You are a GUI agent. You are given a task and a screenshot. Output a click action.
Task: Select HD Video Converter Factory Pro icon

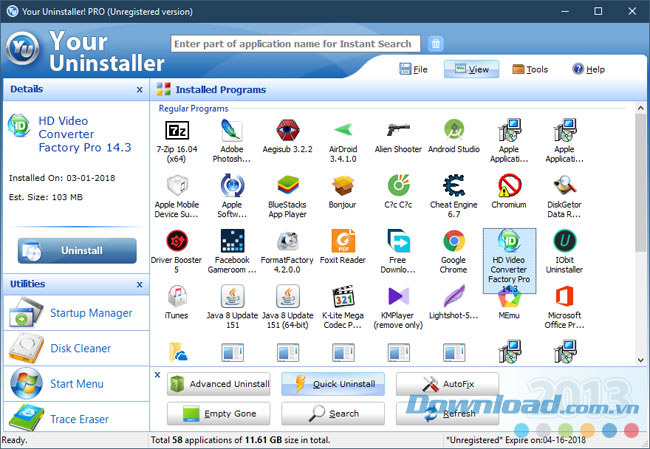pos(509,241)
